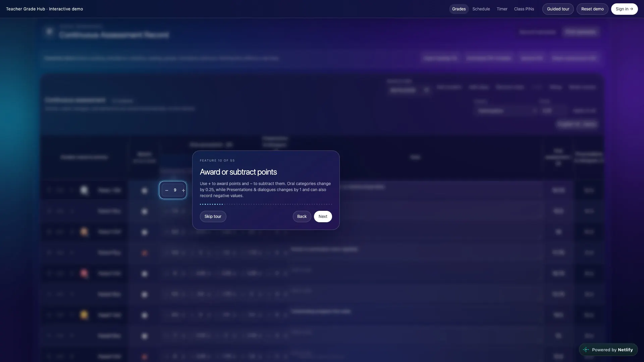This screenshot has width=644, height=362.
Task: Switch to the Schedule tab
Action: coord(481,9)
